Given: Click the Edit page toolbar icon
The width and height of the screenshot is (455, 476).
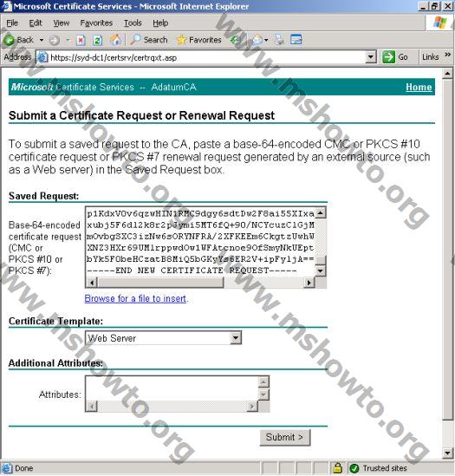Looking at the screenshot, I should click(x=296, y=40).
